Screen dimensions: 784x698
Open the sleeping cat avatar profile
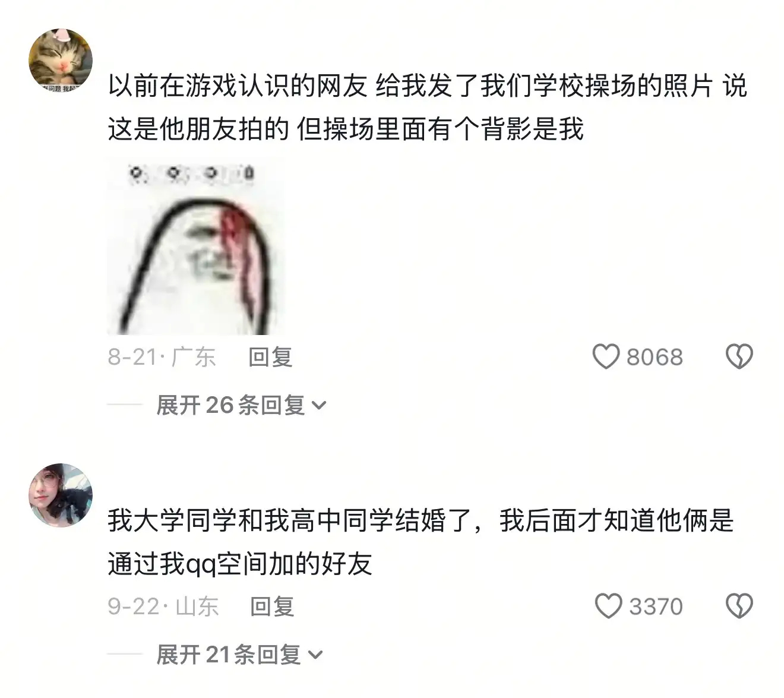click(61, 61)
